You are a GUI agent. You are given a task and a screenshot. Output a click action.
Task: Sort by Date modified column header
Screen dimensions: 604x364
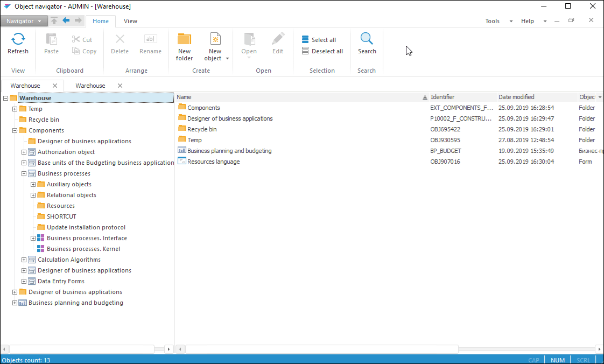pyautogui.click(x=537, y=97)
